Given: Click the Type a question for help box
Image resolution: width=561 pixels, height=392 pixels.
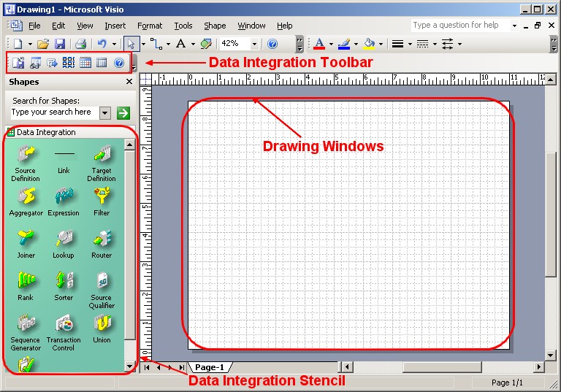Looking at the screenshot, I should (x=460, y=25).
